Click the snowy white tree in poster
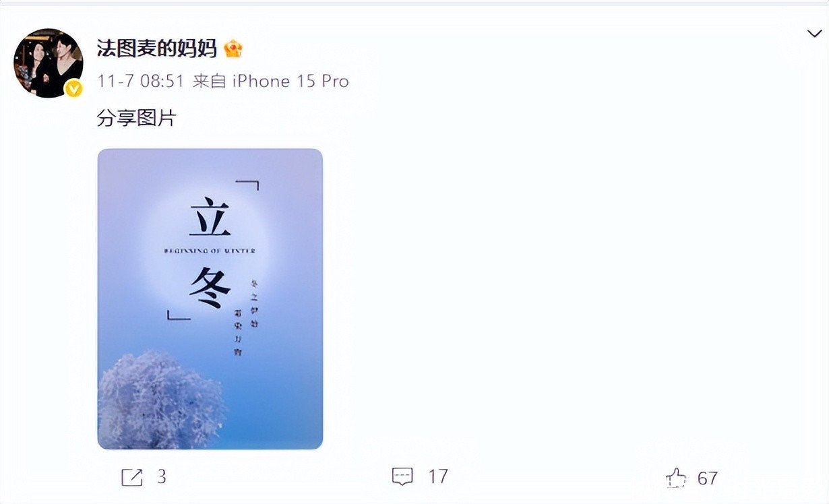Viewport: 829px width, 504px height. pos(160,400)
